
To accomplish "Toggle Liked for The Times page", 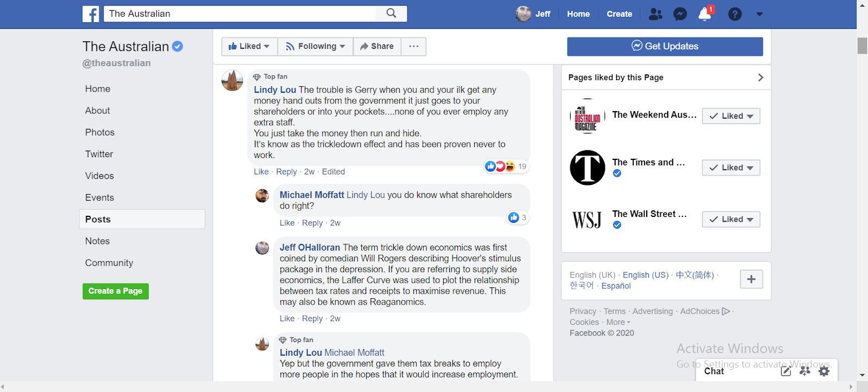I will (731, 168).
